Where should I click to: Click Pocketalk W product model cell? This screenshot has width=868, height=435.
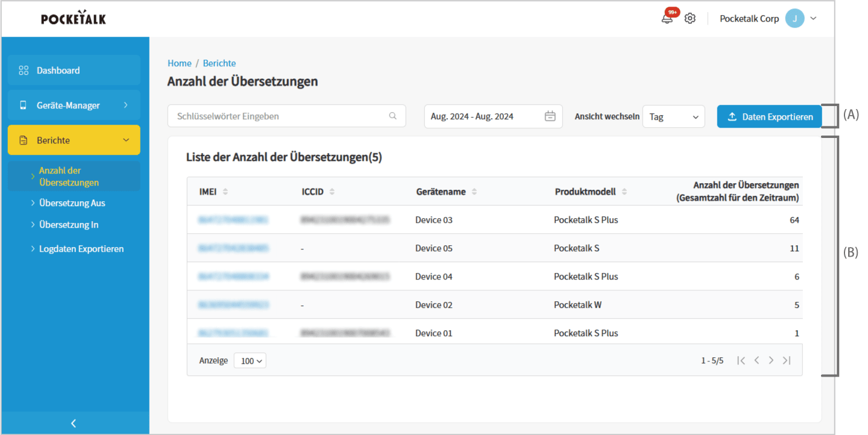coord(577,305)
